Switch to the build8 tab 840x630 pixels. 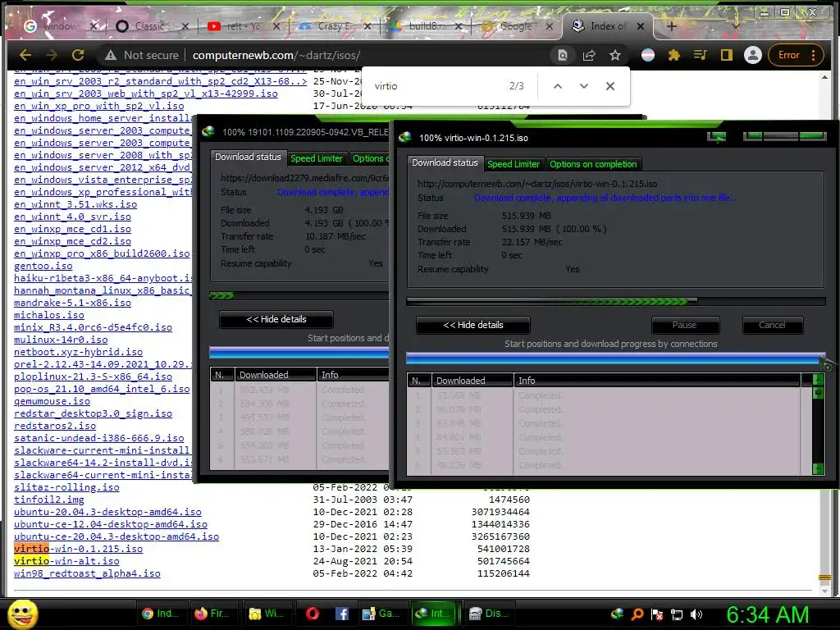(x=424, y=26)
